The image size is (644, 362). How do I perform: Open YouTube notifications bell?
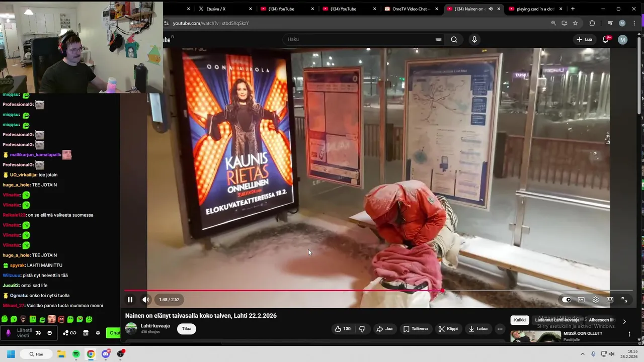pos(606,39)
